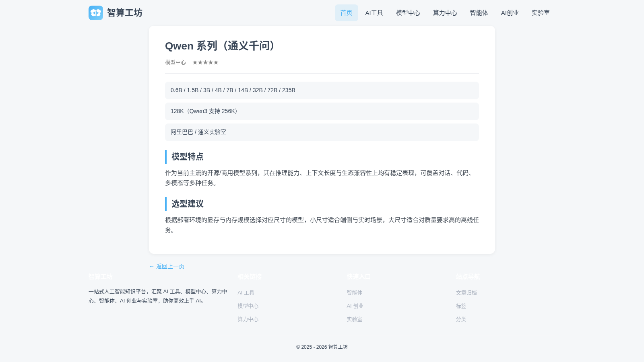Open footer 智能体 link

[355, 293]
